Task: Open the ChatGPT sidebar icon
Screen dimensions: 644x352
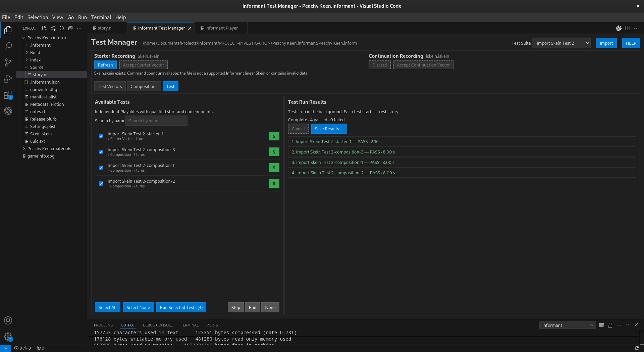Action: 8,111
